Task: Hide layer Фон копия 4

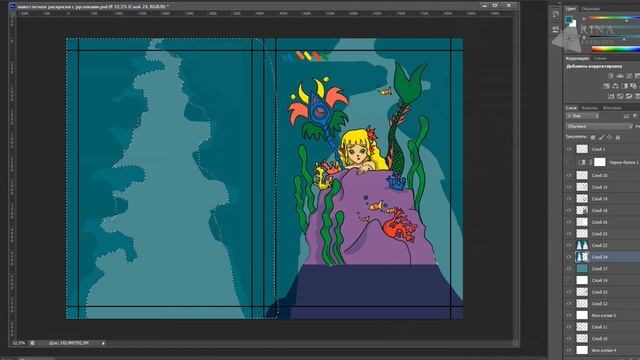Action: (x=569, y=350)
